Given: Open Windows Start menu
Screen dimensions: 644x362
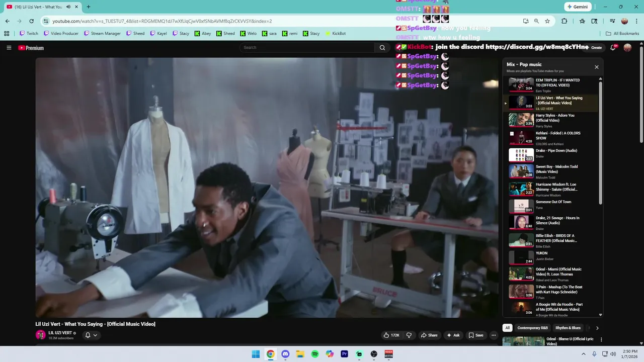Looking at the screenshot, I should click(256, 354).
